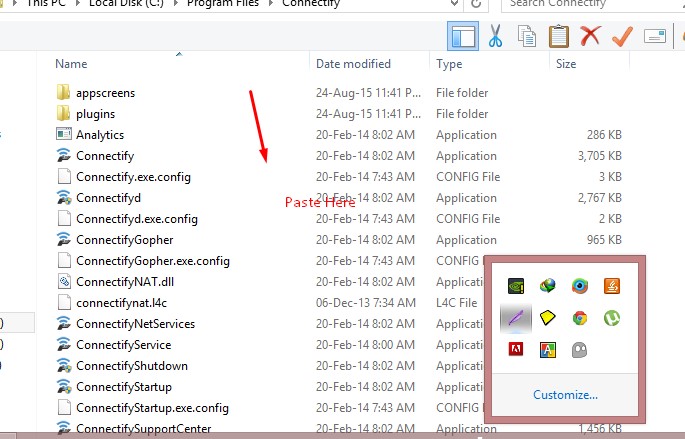The image size is (685, 439).
Task: Click the refresh button beside address bar
Action: pyautogui.click(x=476, y=4)
